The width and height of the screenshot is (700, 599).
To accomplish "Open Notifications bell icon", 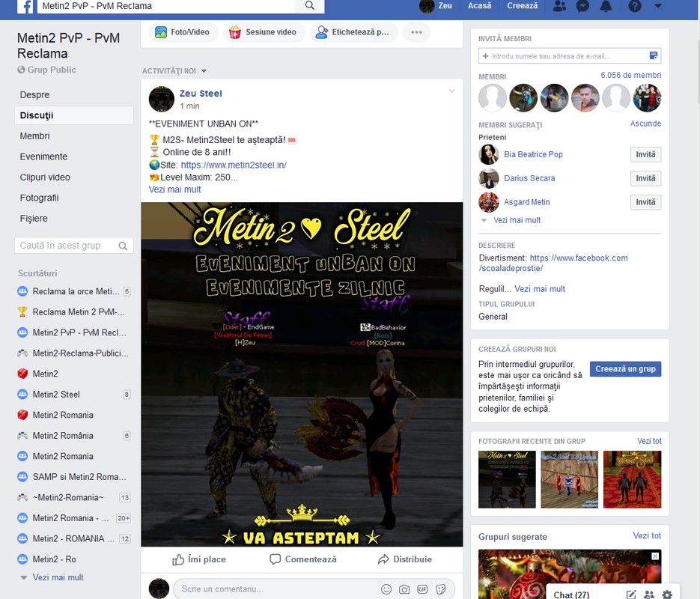I will pos(606,6).
